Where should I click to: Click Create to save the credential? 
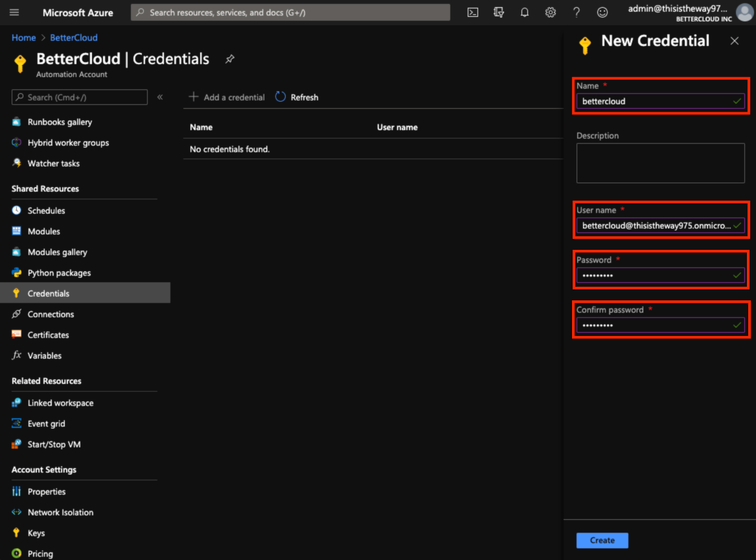click(602, 540)
